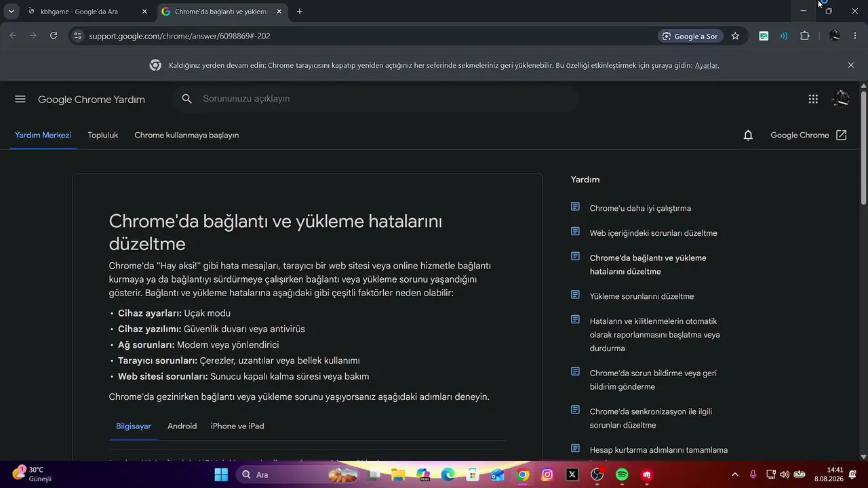
Task: Go forward with the toolbar arrow
Action: point(33,36)
